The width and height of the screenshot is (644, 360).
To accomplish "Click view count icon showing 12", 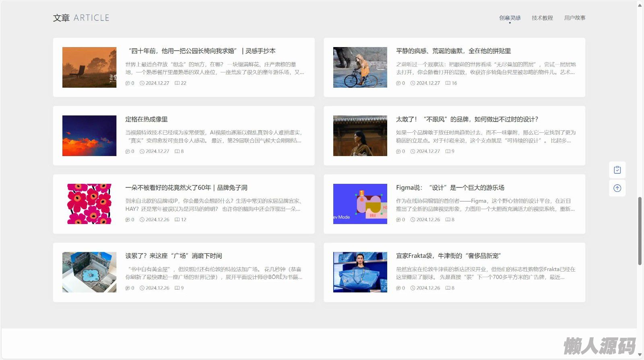I will pos(177,220).
